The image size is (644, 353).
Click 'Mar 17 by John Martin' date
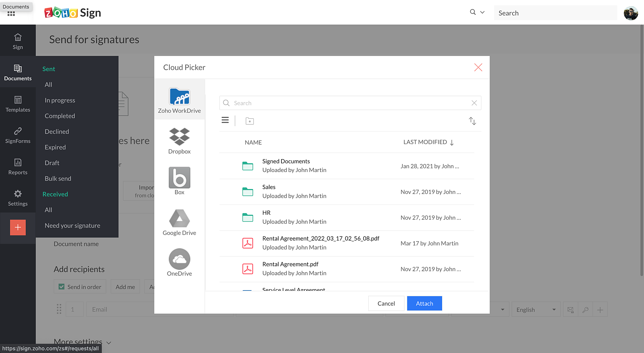[x=429, y=243]
